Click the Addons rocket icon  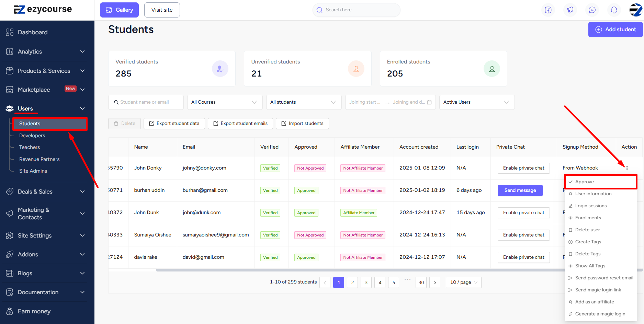(10, 254)
